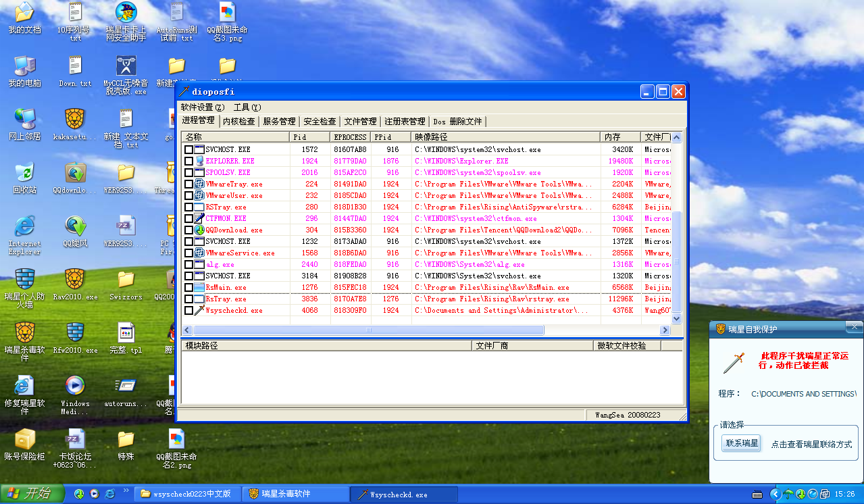Select the autoruns desktop icon
This screenshot has width=864, height=504.
126,392
